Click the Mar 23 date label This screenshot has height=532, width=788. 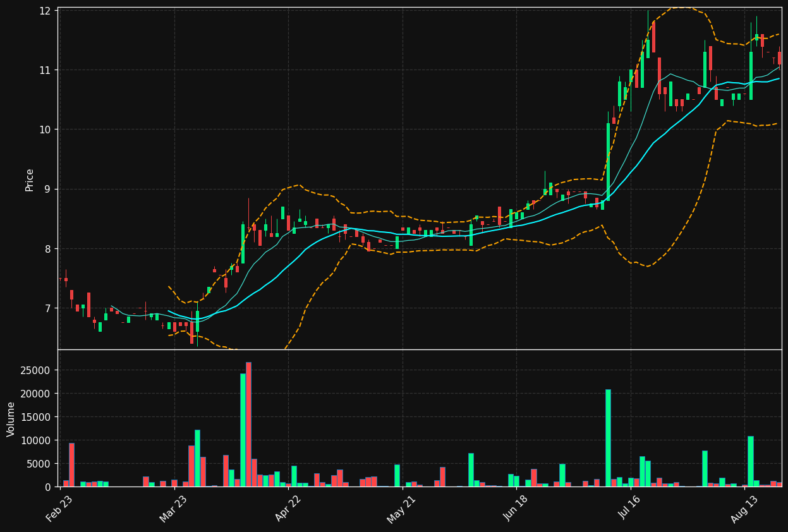[x=173, y=507]
